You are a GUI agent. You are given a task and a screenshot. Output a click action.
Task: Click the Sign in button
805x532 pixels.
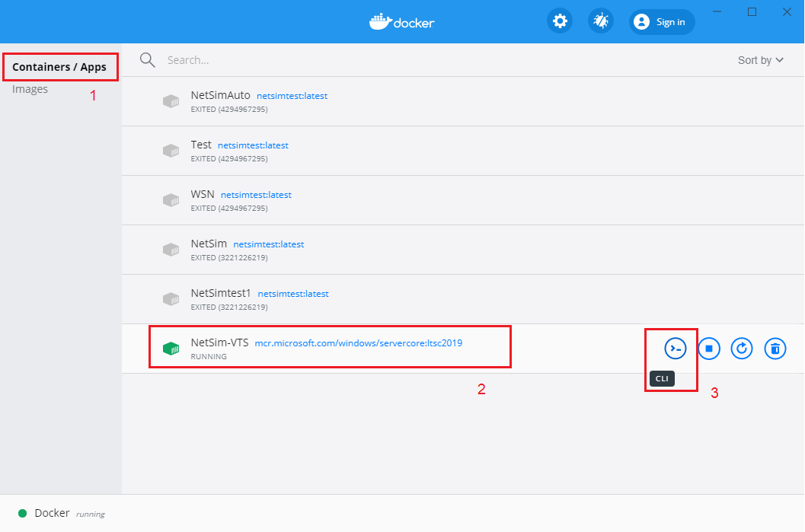point(662,22)
